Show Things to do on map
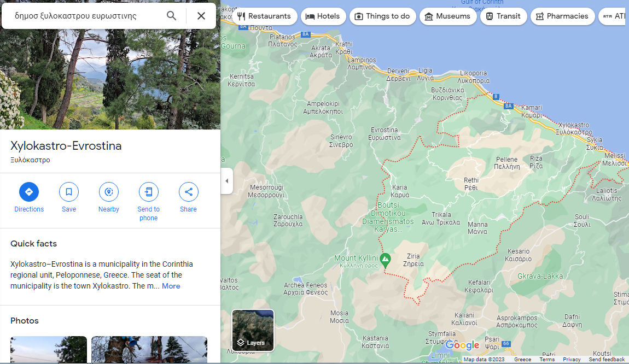Screen dimensions: 629x364 click(x=383, y=16)
